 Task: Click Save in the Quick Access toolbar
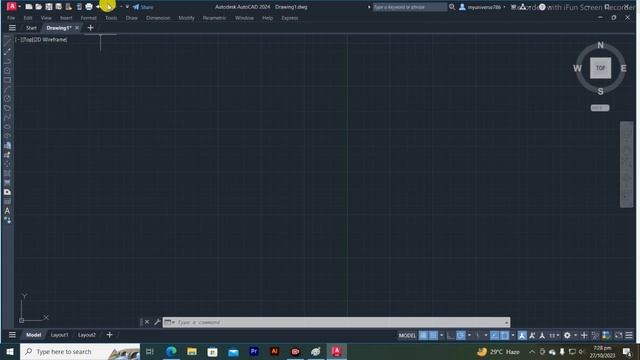coord(49,7)
